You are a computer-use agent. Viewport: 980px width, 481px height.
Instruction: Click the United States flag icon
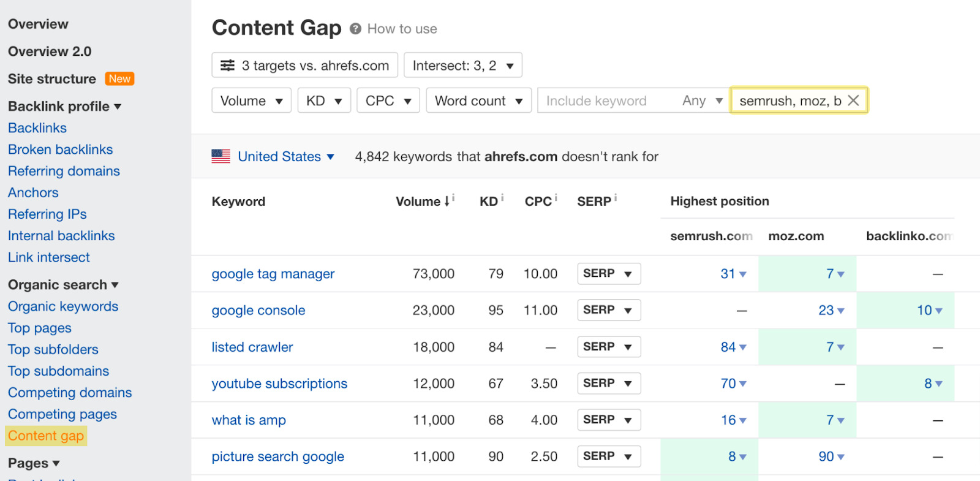coord(221,156)
